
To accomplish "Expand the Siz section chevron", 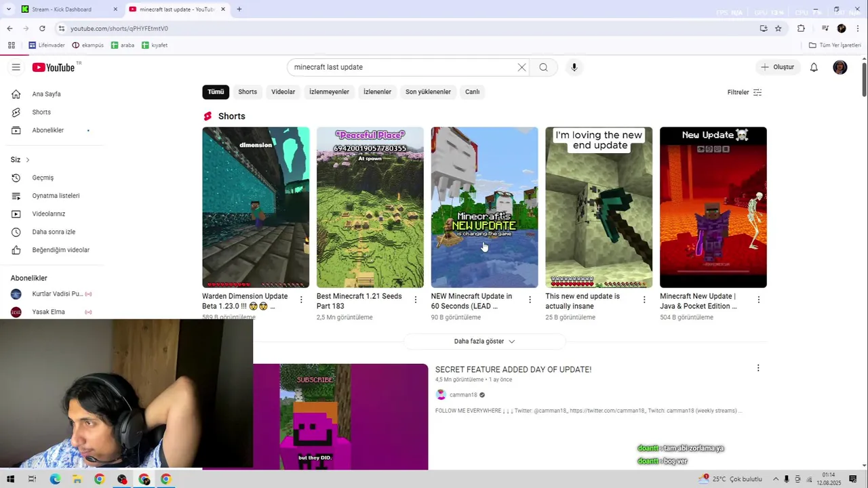I will (28, 160).
